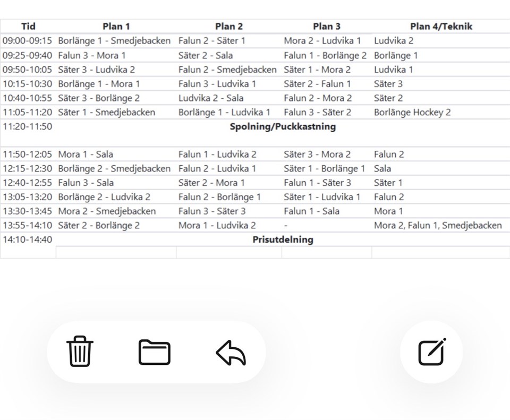Compose a new message with pencil icon

(431, 352)
